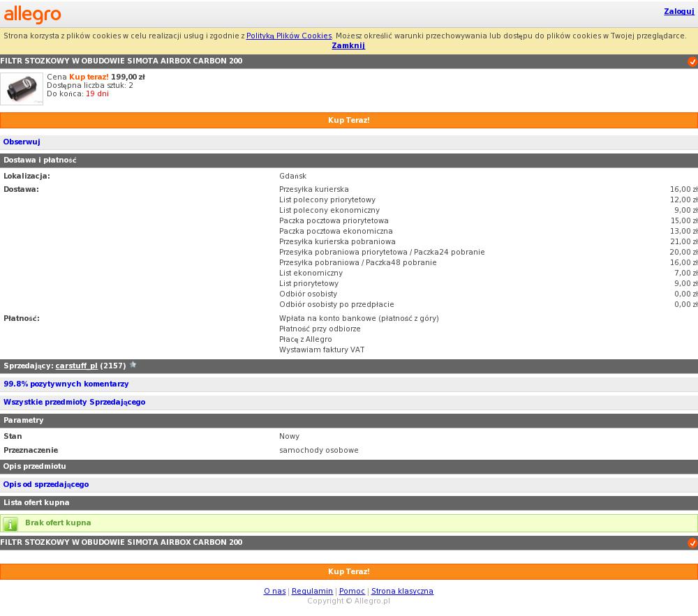Click the Przesyłka kurierska 16,00 zł row
This screenshot has width=698, height=616.
[489, 190]
